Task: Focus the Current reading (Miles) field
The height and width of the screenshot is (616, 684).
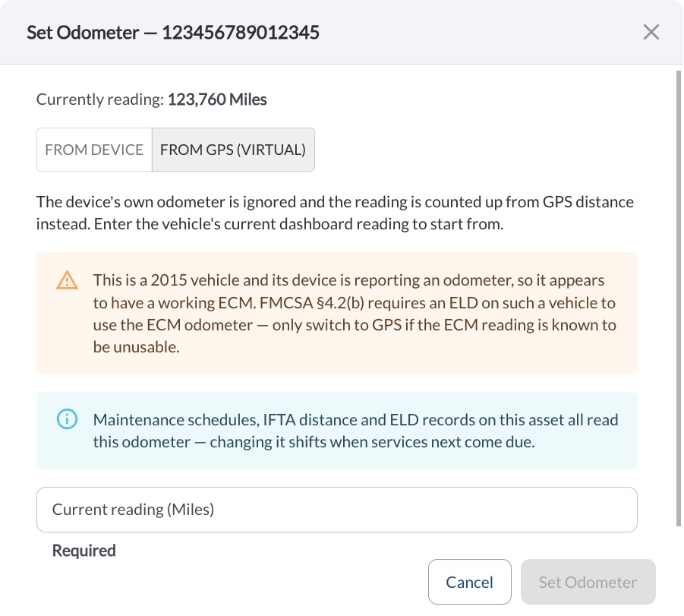Action: point(337,510)
